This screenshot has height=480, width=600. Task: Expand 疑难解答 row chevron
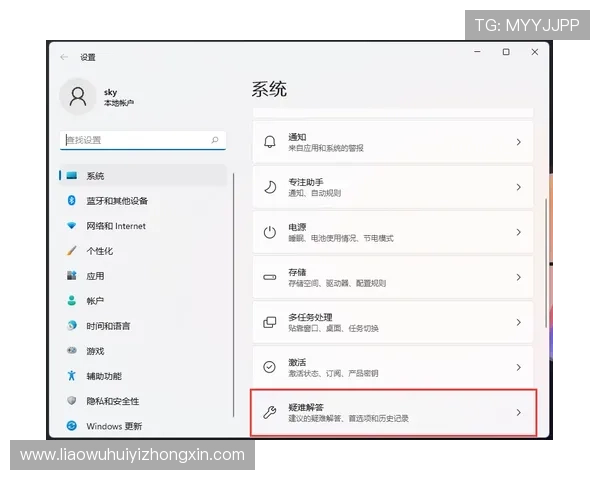click(x=518, y=412)
